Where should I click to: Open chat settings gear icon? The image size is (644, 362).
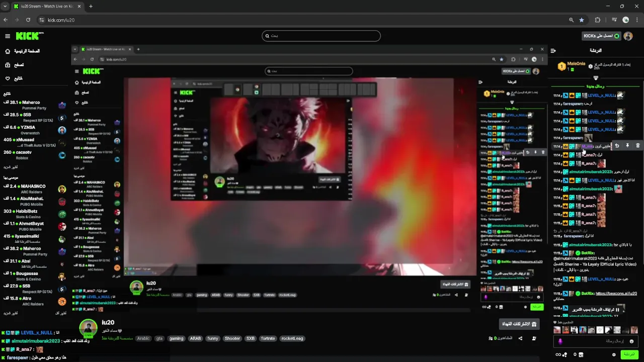pyautogui.click(x=614, y=354)
